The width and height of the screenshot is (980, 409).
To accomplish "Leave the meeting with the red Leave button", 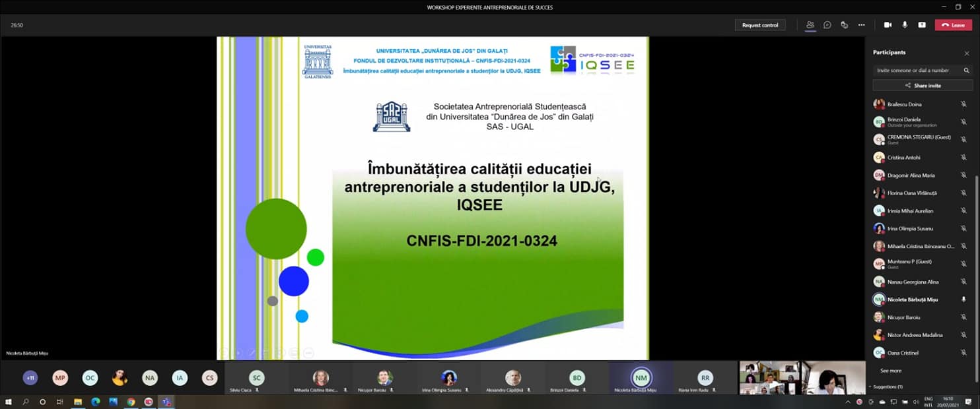I will (953, 25).
